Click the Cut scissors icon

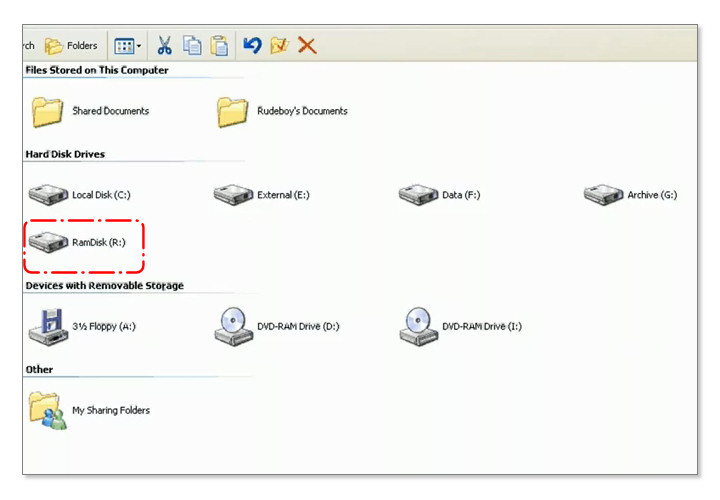point(164,45)
